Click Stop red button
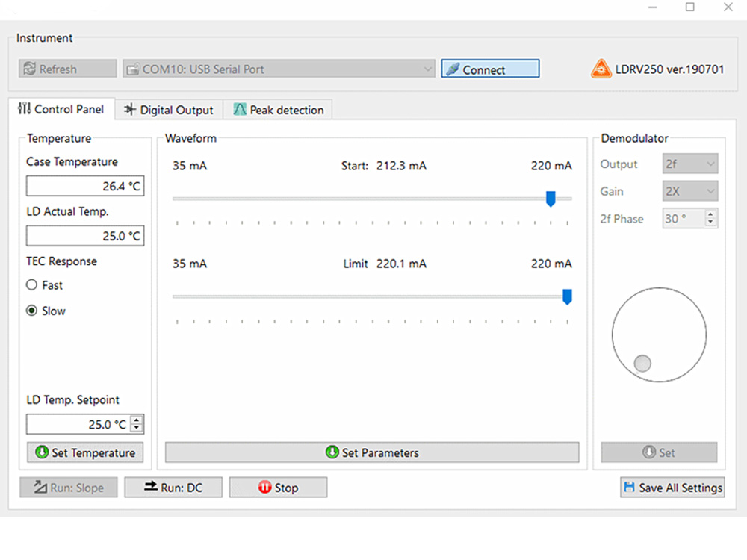Screen dimensions: 747x560 278,488
